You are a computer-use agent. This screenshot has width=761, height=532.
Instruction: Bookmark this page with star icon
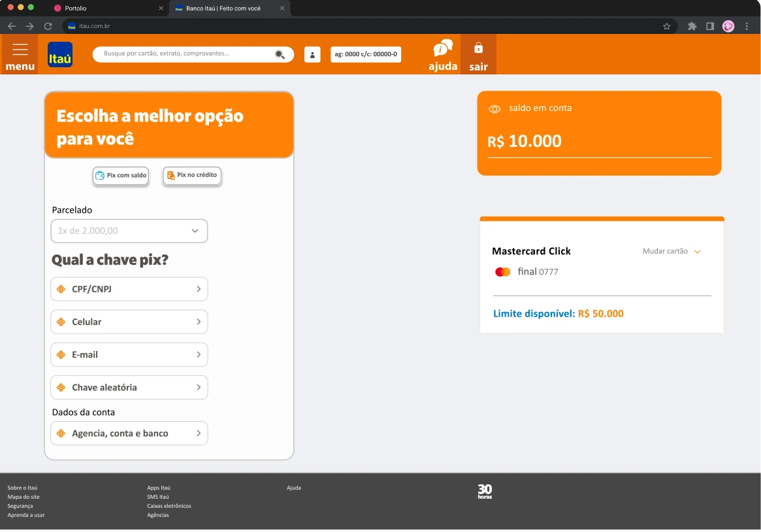click(x=667, y=26)
